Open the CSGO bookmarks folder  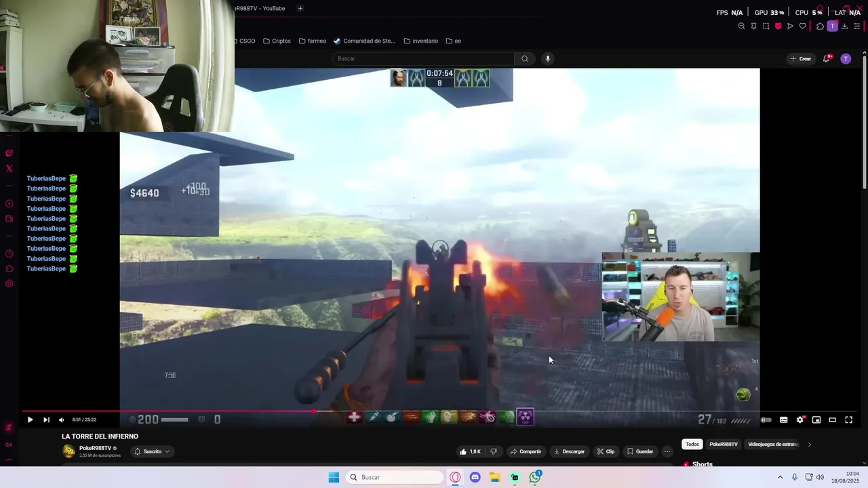point(245,41)
